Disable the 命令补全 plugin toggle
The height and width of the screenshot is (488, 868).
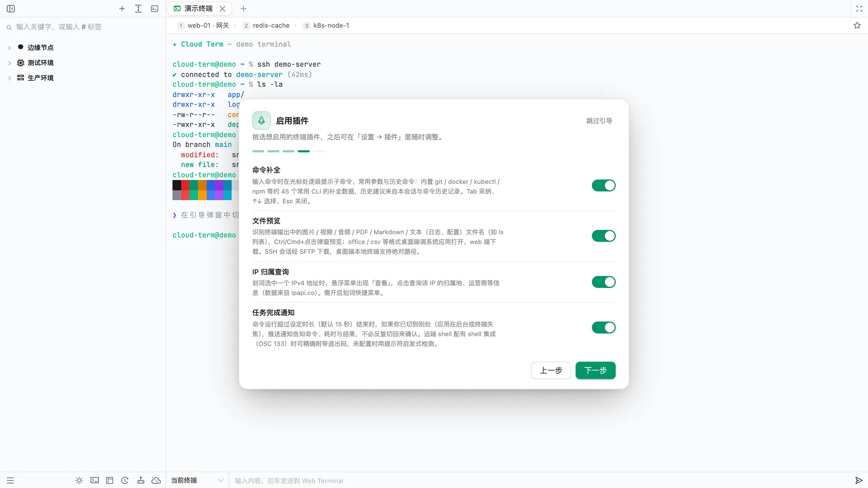click(x=603, y=185)
